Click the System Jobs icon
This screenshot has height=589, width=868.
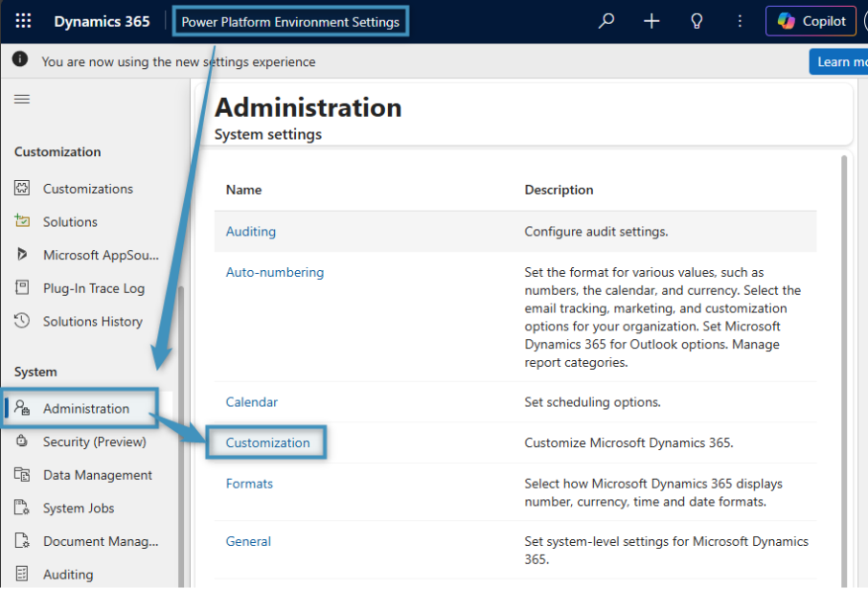[22, 508]
